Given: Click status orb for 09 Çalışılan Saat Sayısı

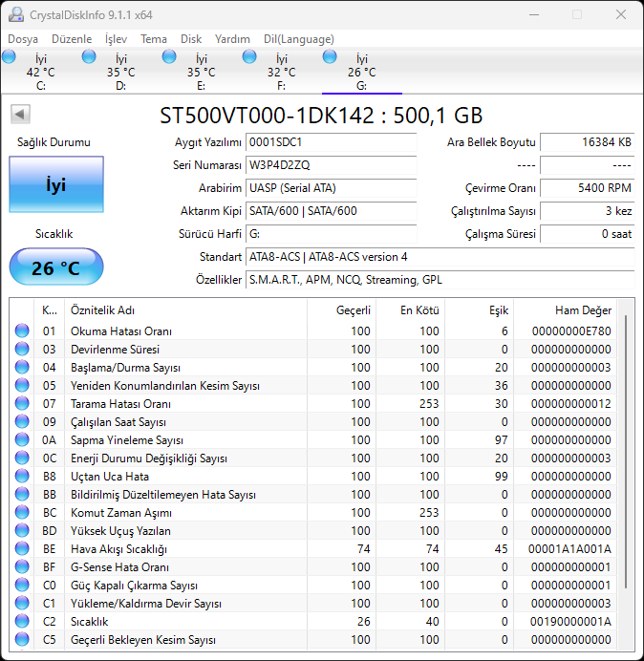Looking at the screenshot, I should (x=22, y=421).
